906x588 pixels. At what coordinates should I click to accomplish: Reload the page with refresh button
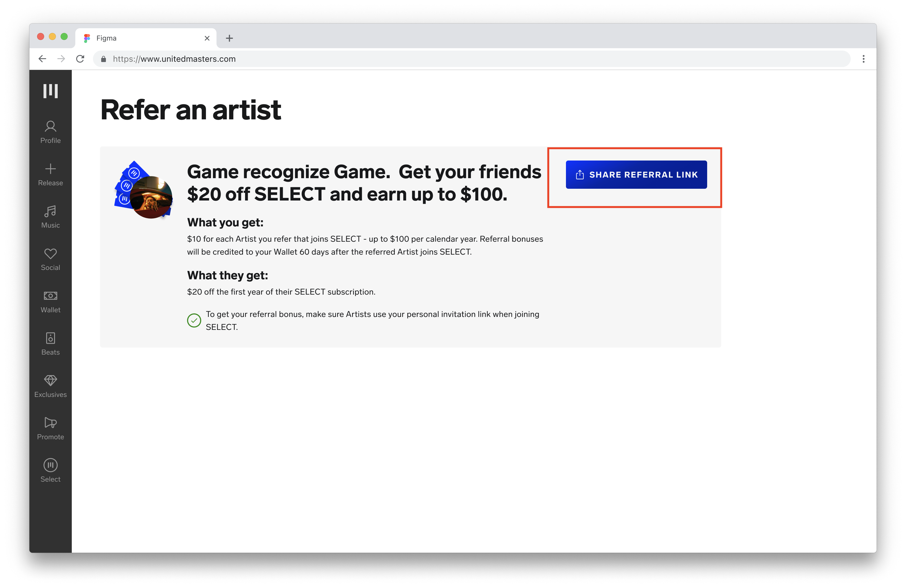tap(80, 59)
